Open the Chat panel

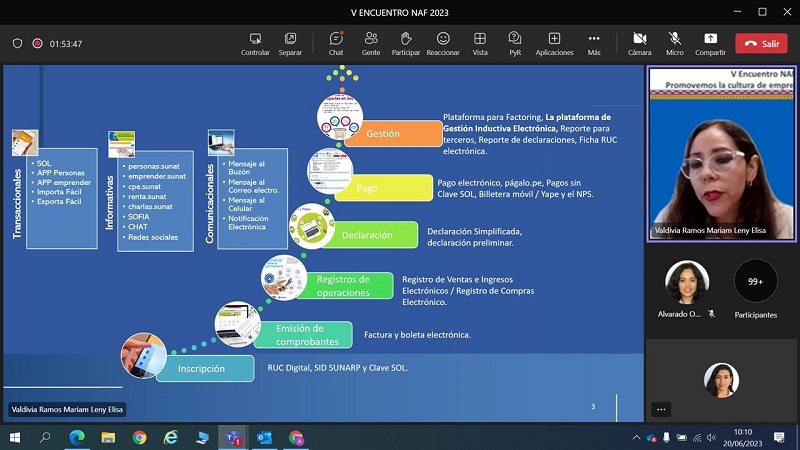[336, 43]
